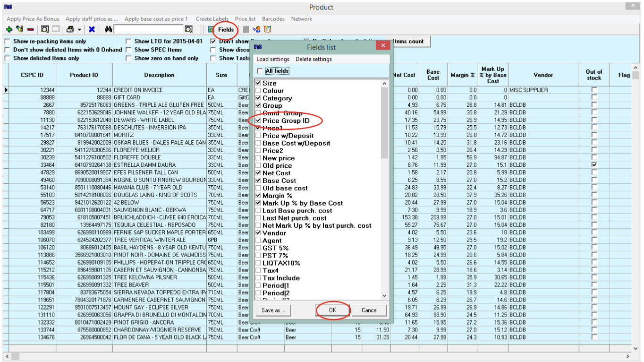
Task: Open Apply staff price as menu
Action: pos(92,19)
